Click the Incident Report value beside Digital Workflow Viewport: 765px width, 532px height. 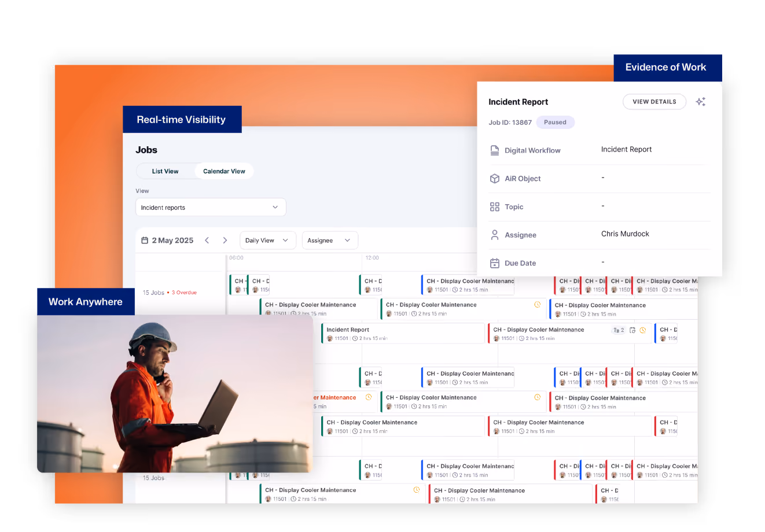[626, 149]
